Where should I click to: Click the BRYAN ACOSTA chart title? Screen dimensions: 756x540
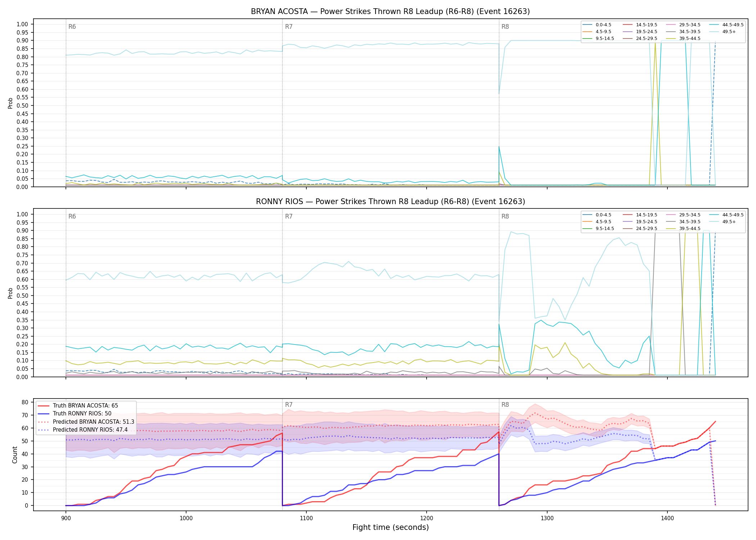click(x=390, y=12)
